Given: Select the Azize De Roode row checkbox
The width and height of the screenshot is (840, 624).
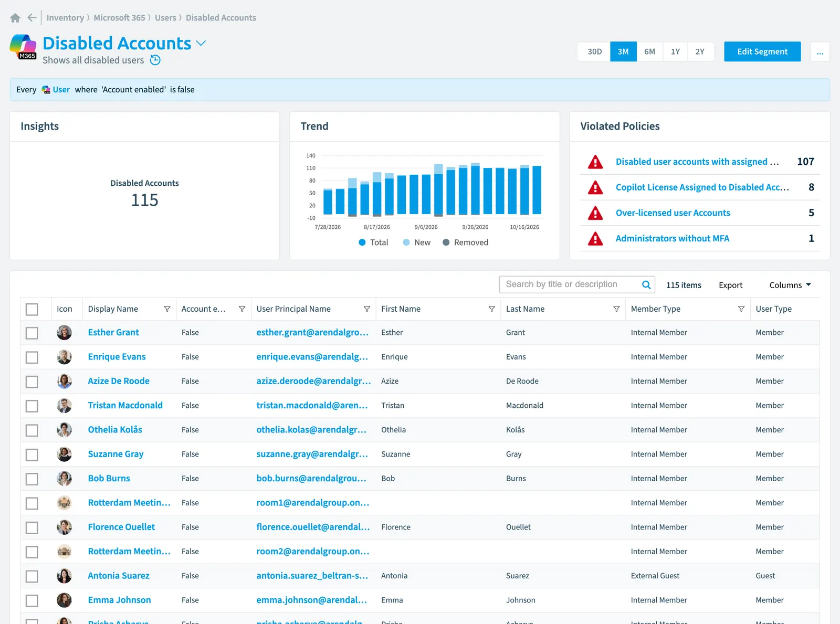Looking at the screenshot, I should (x=32, y=382).
